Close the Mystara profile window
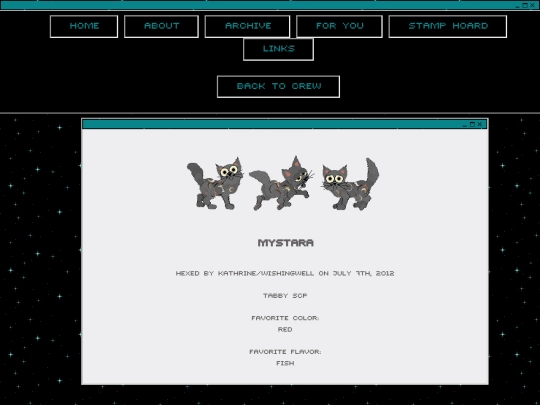 click(480, 124)
